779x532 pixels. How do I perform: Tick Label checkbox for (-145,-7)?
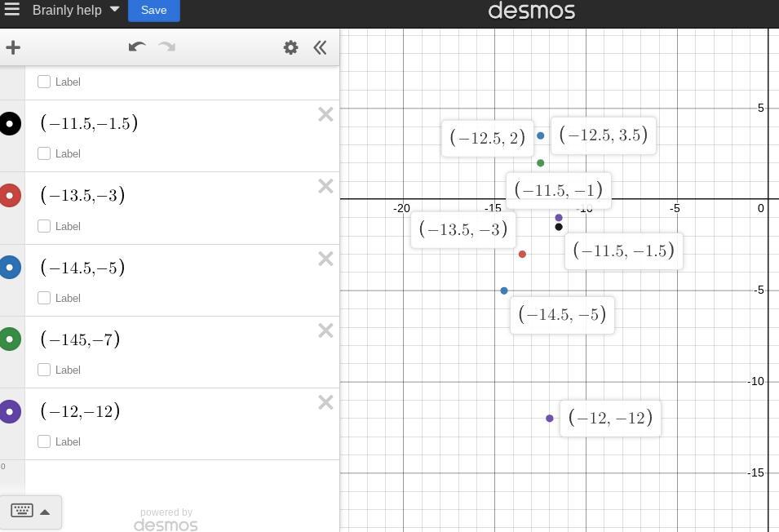pos(45,370)
